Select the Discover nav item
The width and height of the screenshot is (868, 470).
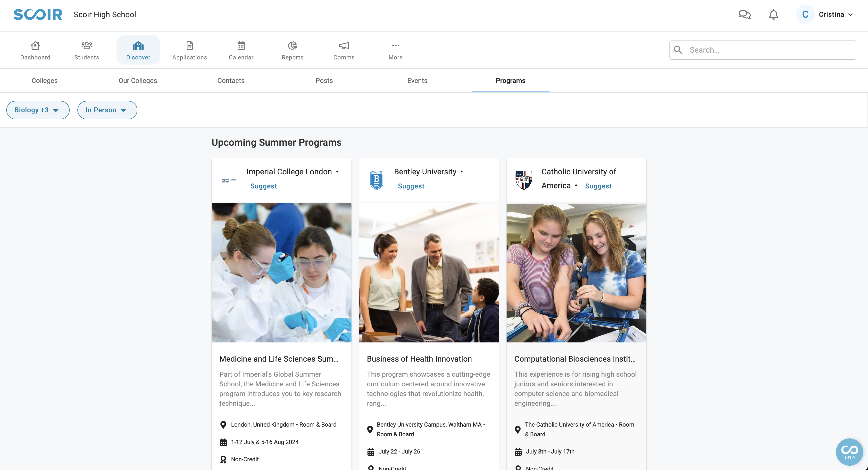click(x=138, y=50)
